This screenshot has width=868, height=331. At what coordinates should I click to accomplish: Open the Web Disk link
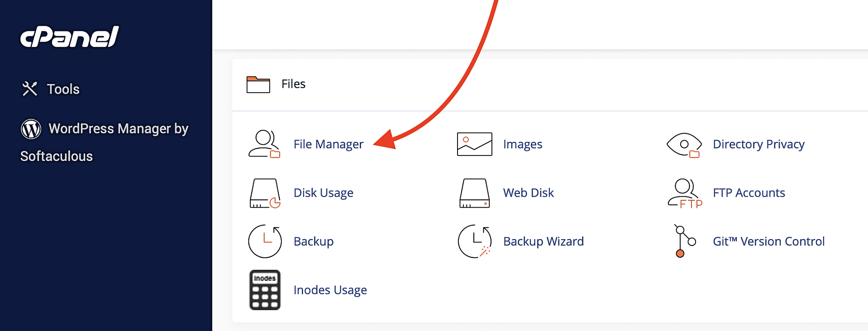(528, 193)
